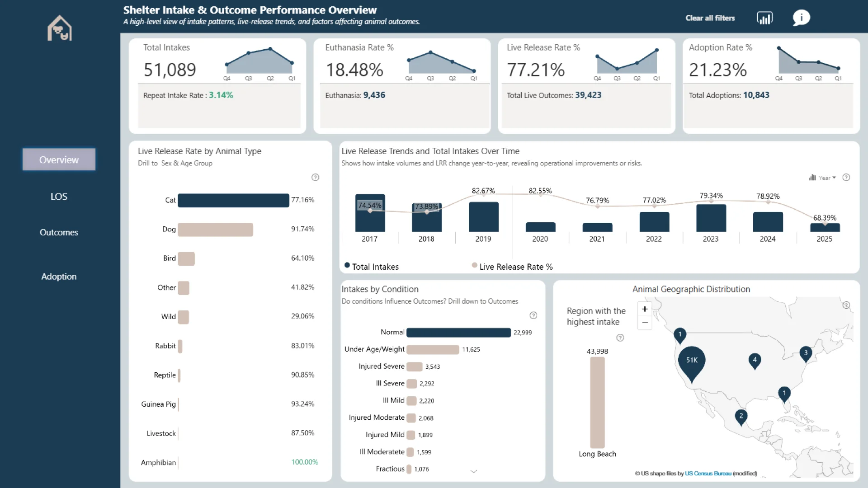Click help icon on Animal Type chart
This screenshot has height=488, width=868.
pyautogui.click(x=315, y=178)
